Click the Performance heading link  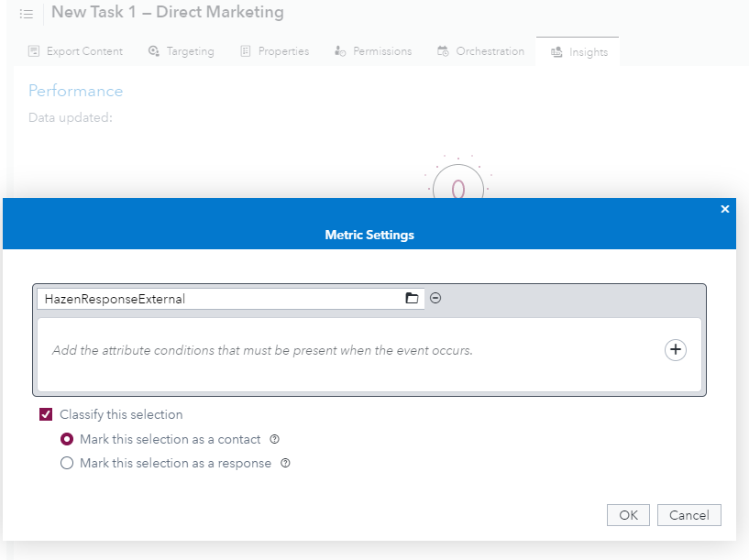coord(75,91)
